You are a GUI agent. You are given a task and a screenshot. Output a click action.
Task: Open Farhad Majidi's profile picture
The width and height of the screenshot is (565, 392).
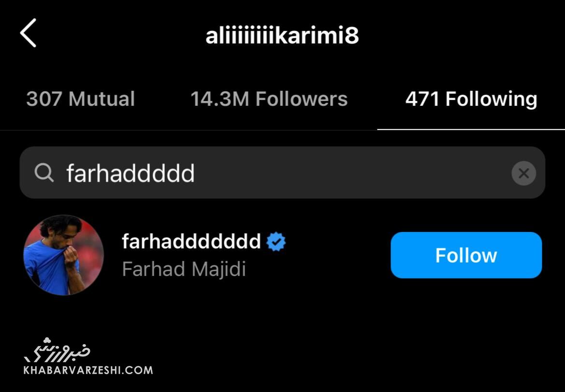[x=63, y=255]
